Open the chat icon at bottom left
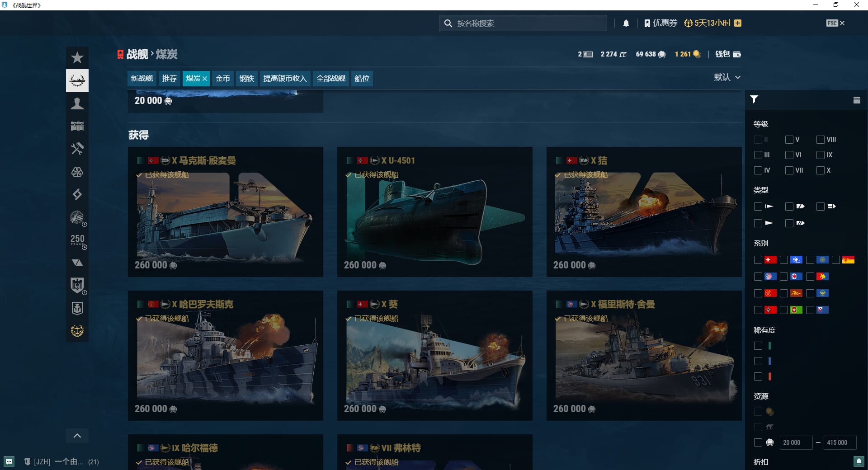Screen dimensions: 868x470 coord(9,461)
